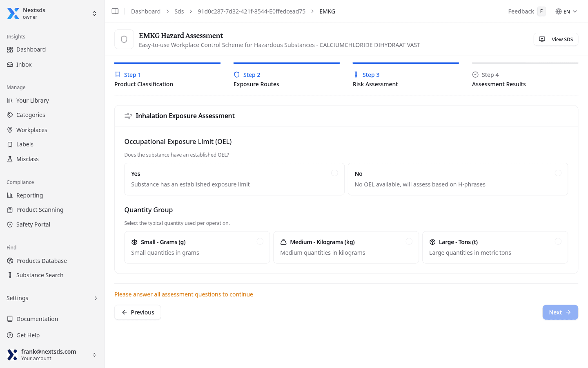Click the Reporting chart icon
The image size is (588, 368).
point(10,195)
